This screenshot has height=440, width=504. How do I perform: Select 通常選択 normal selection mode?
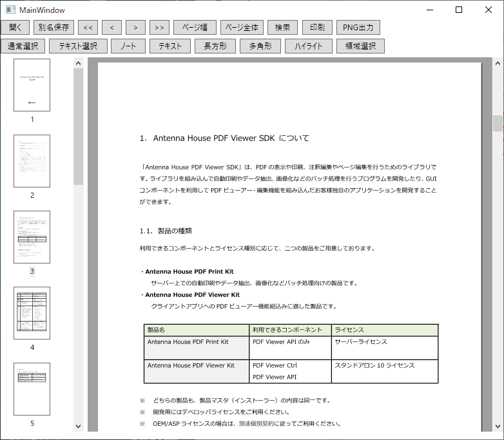pyautogui.click(x=23, y=46)
